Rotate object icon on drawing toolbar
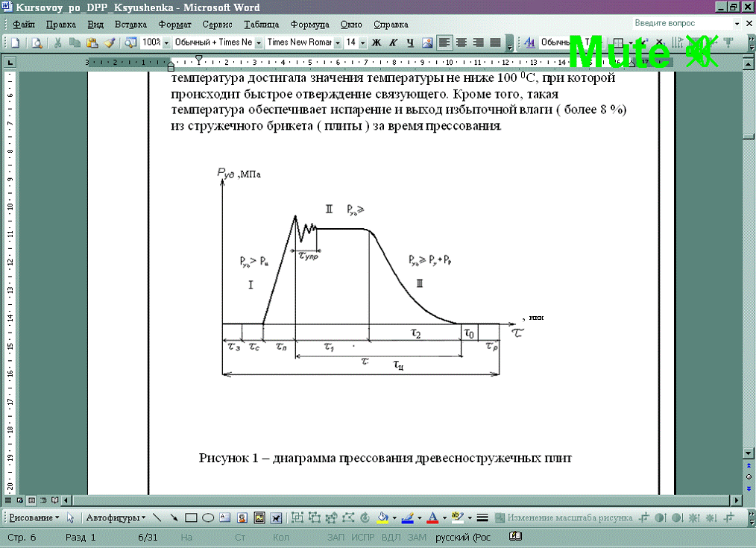This screenshot has width=756, height=548. coord(365,517)
